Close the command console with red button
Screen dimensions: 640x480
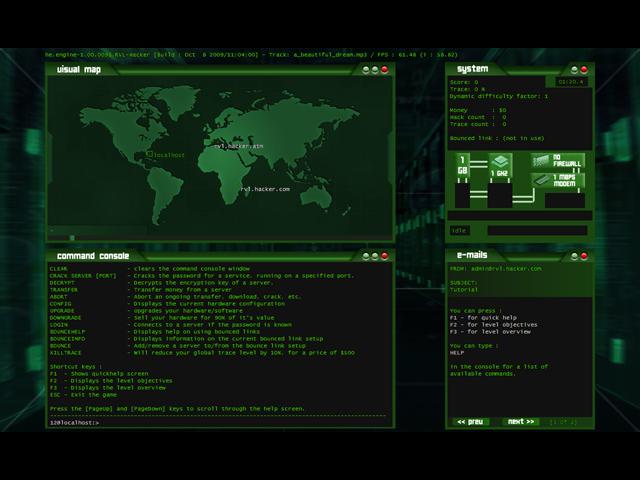pos(384,256)
